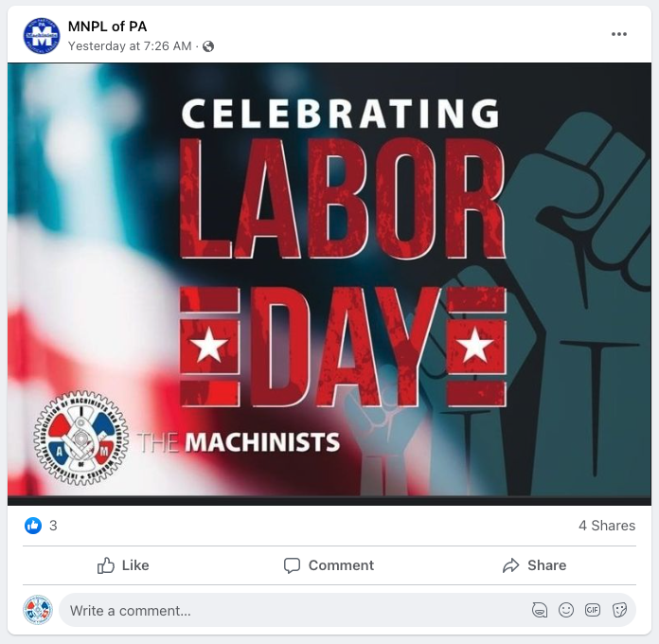Open the avatar sticker comment icon
Viewport: 659px width, 644px height.
point(540,610)
